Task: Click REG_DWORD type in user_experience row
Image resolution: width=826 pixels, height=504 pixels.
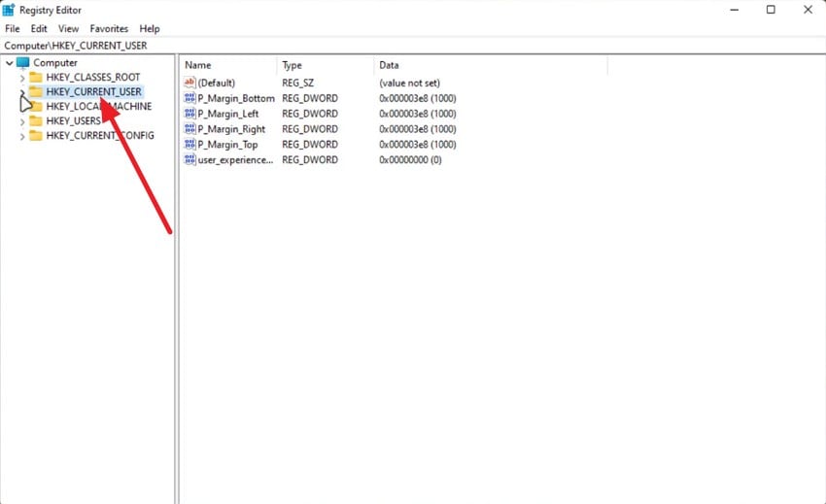Action: 310,159
